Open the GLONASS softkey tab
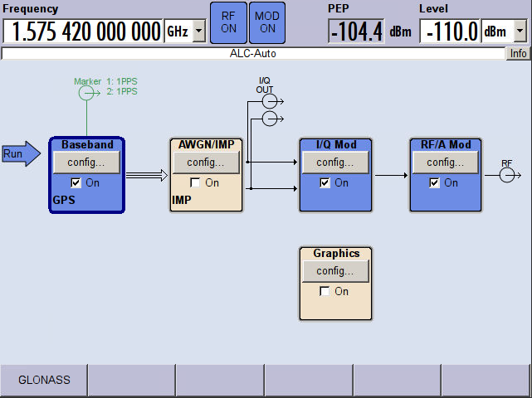 44,381
